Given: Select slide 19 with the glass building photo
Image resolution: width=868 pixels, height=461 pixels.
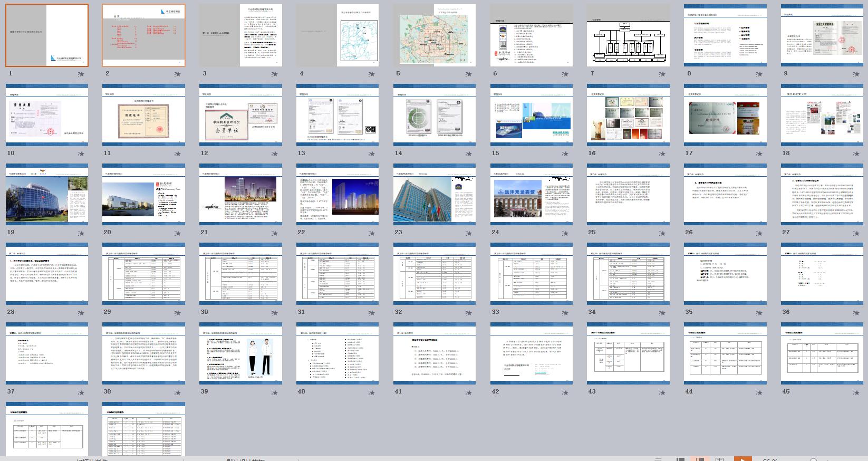Looking at the screenshot, I should (47, 195).
